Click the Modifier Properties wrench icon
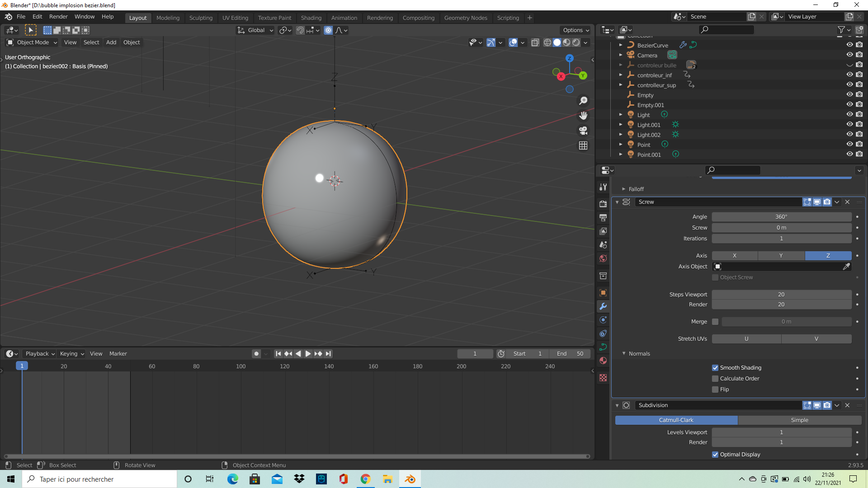 [x=604, y=305]
